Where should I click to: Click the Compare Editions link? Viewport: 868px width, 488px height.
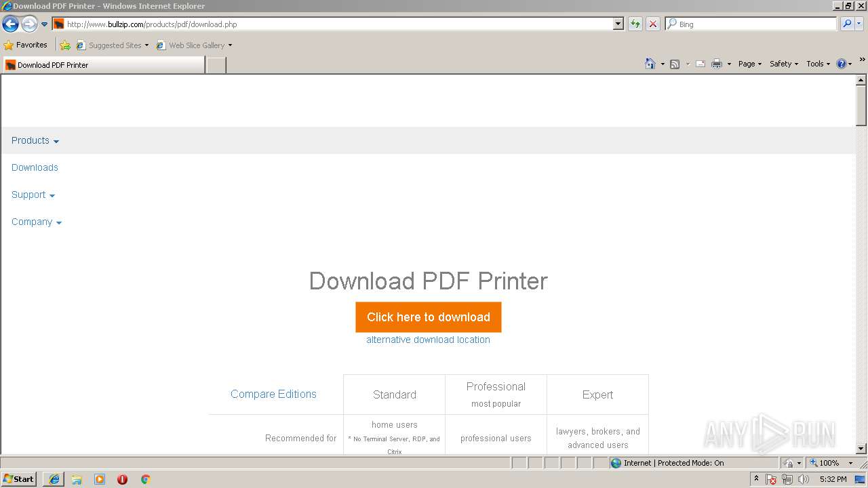(x=273, y=394)
